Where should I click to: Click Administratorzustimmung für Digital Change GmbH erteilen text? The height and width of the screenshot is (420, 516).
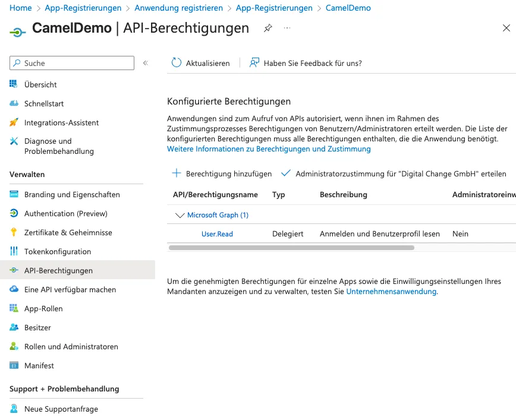[401, 173]
